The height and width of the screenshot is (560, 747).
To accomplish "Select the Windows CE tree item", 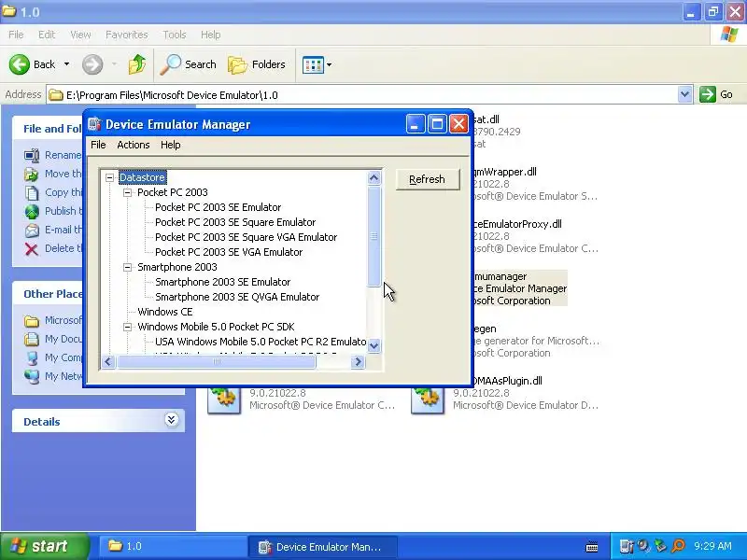I will [165, 312].
